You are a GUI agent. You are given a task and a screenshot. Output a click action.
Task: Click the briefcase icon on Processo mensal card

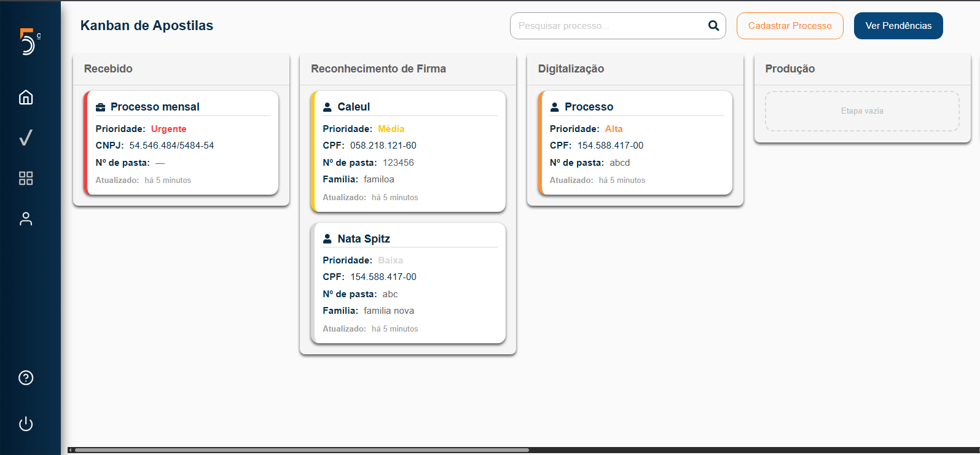(x=101, y=107)
